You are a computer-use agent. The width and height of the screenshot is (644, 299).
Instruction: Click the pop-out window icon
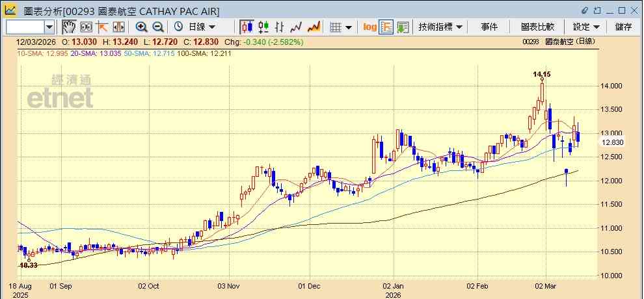pos(598,10)
